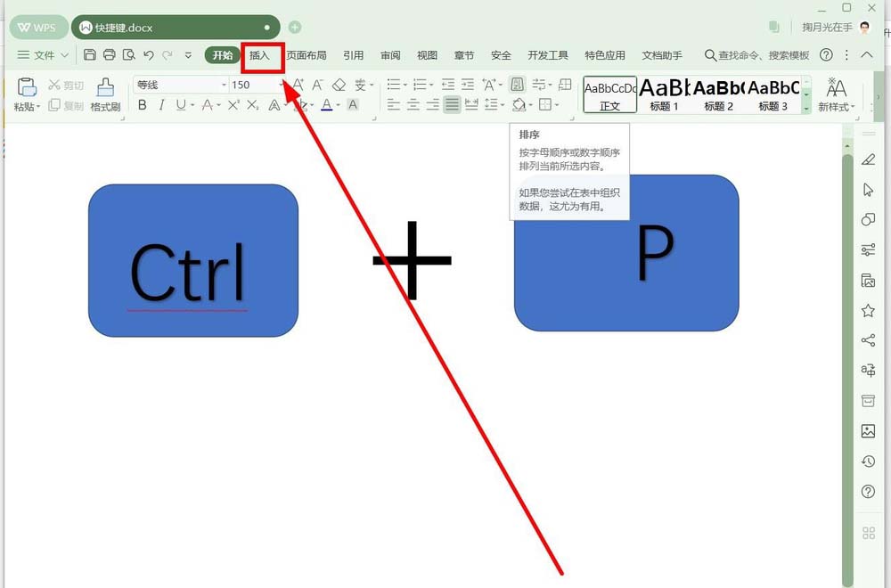Switch to the 插入 (Insert) ribbon tab

pos(259,55)
